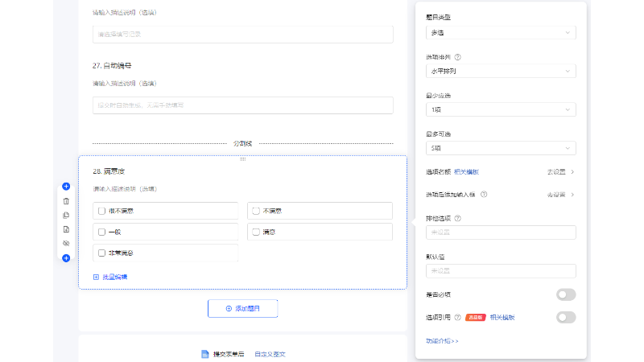Click help icon beside 选项排列

[x=457, y=57]
